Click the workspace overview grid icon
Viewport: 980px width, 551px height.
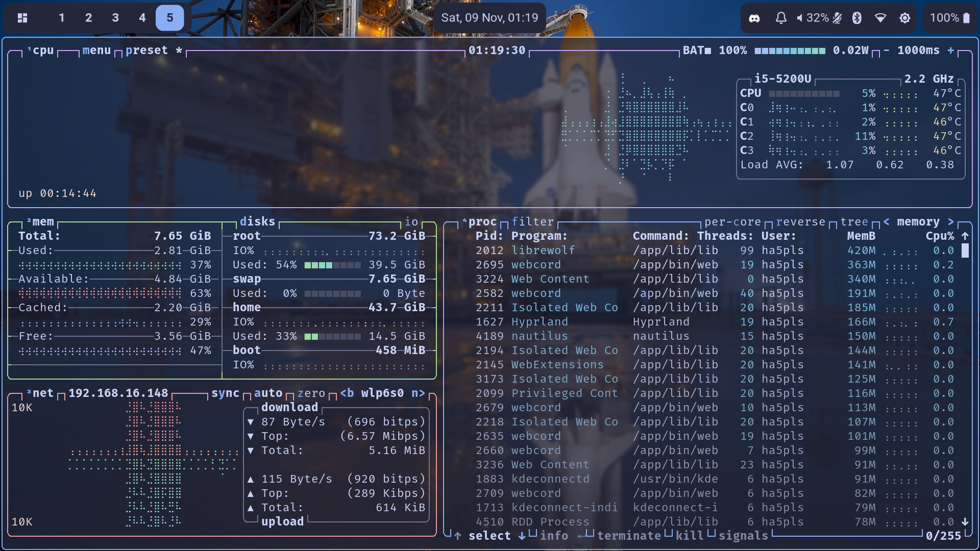pos(22,18)
